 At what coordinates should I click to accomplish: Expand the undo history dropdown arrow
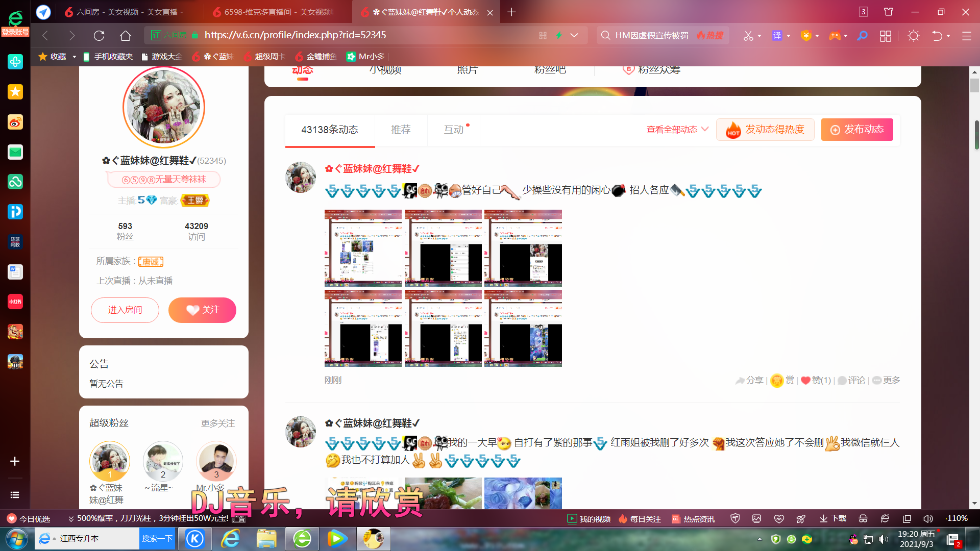coord(948,36)
